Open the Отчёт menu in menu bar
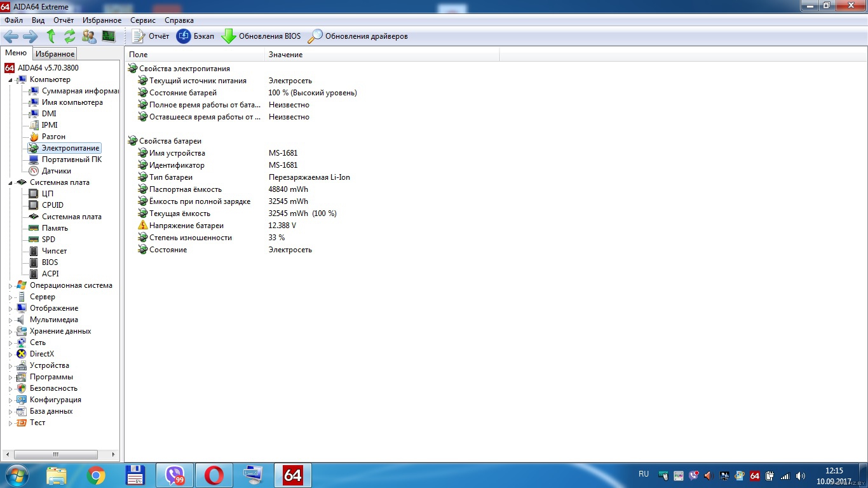The height and width of the screenshot is (488, 868). (x=64, y=20)
